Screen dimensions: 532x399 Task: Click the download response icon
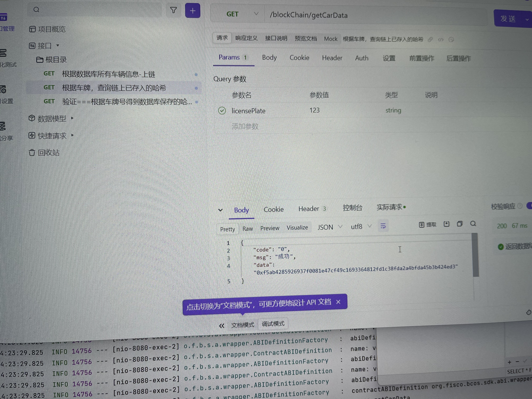pos(446,224)
